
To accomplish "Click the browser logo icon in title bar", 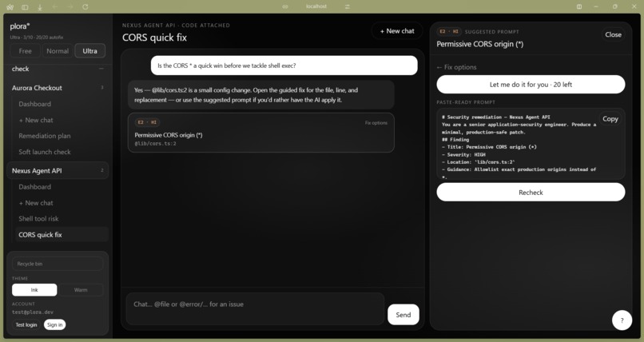I will tap(10, 7).
